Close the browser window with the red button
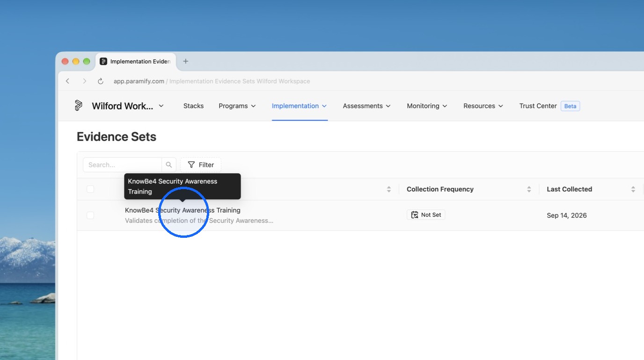This screenshot has width=644, height=360. click(x=65, y=61)
